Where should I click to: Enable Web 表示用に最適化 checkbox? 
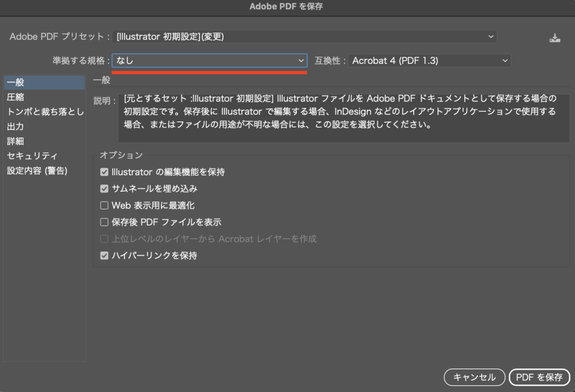(x=104, y=206)
